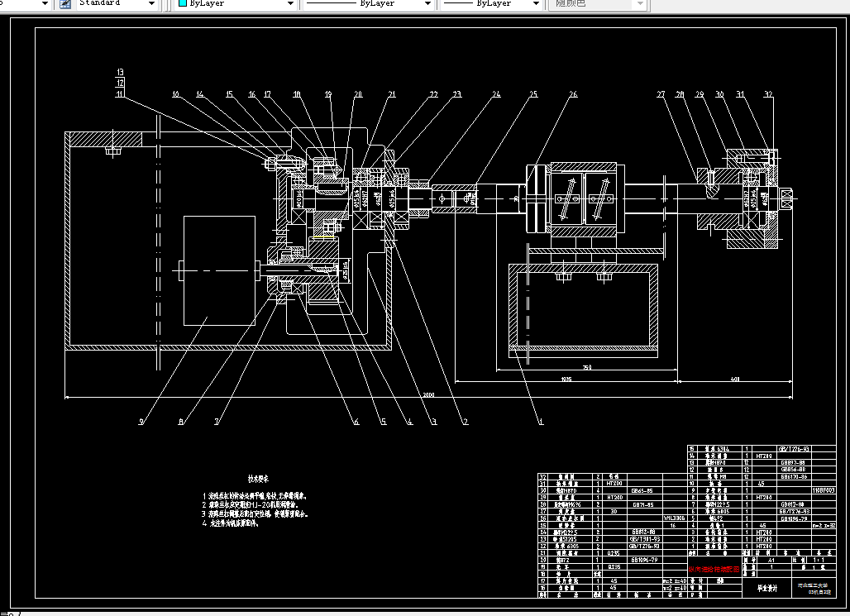Click the part balloon number 31

tap(740, 93)
